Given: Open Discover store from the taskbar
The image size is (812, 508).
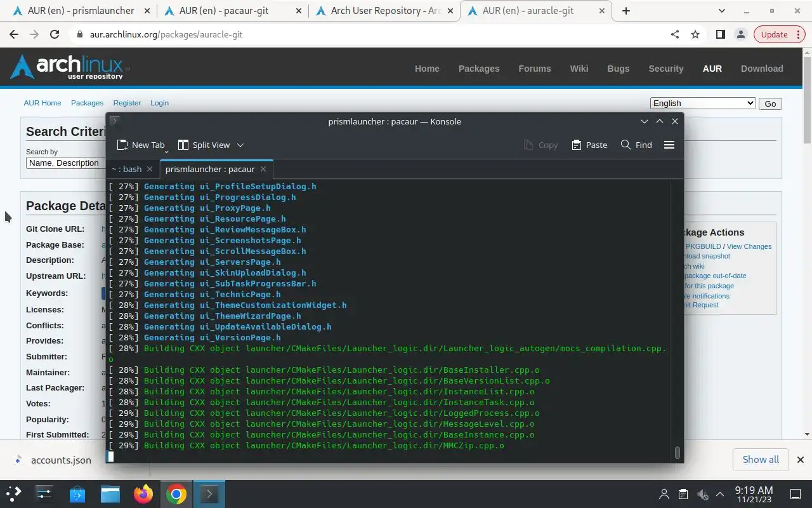Looking at the screenshot, I should 77,493.
